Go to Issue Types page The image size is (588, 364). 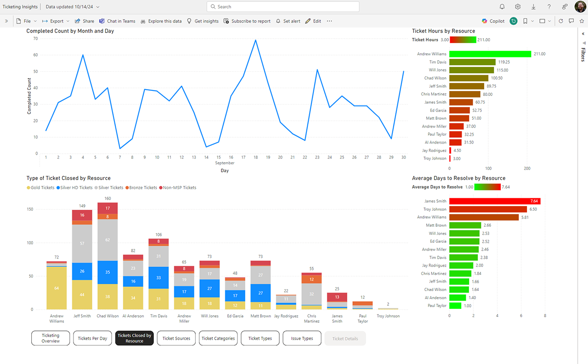coord(302,338)
